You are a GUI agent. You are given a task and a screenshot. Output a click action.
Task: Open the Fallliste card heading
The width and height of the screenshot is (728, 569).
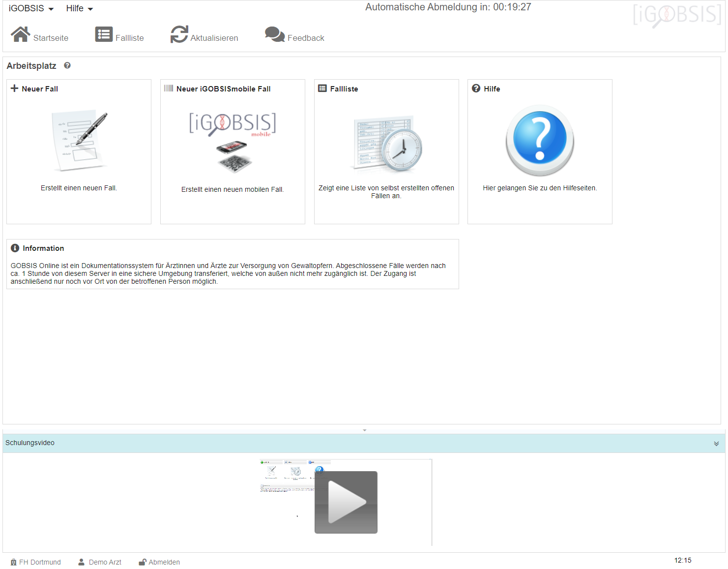(344, 89)
